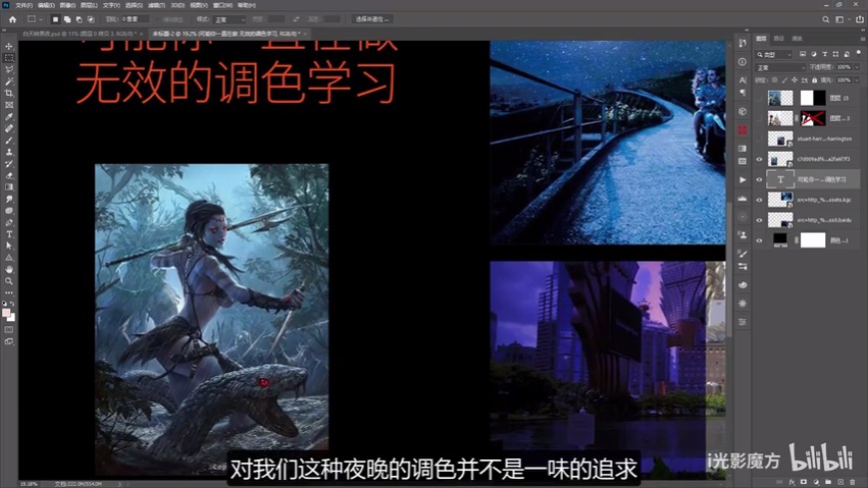Select the Pen tool
Screen dimensions: 868x488
coord(9,223)
